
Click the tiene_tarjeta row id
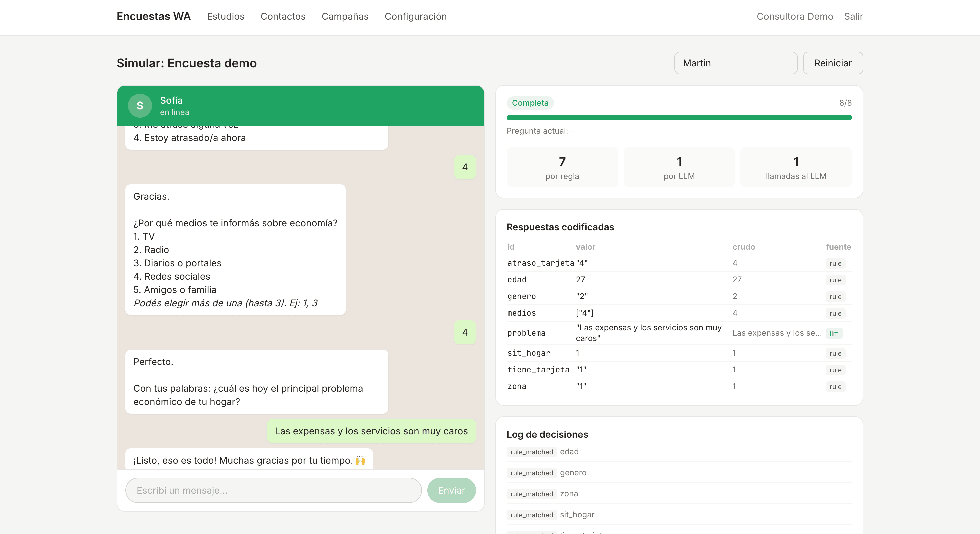[538, 370]
